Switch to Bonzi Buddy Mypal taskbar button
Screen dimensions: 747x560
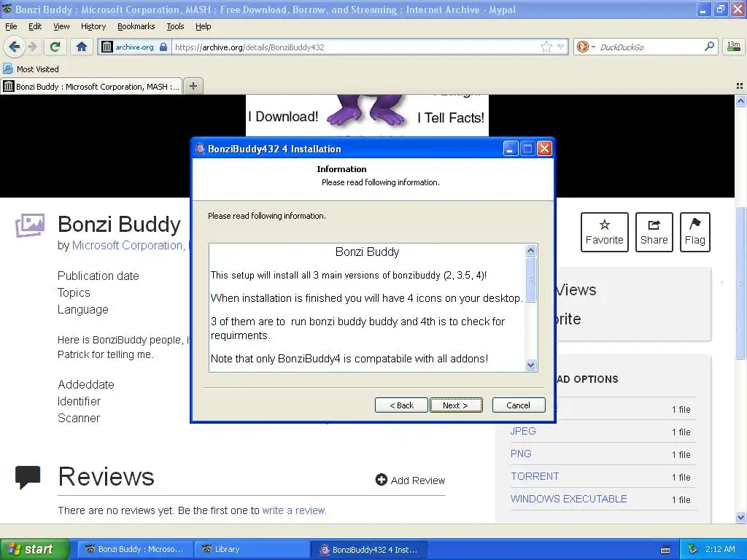134,550
